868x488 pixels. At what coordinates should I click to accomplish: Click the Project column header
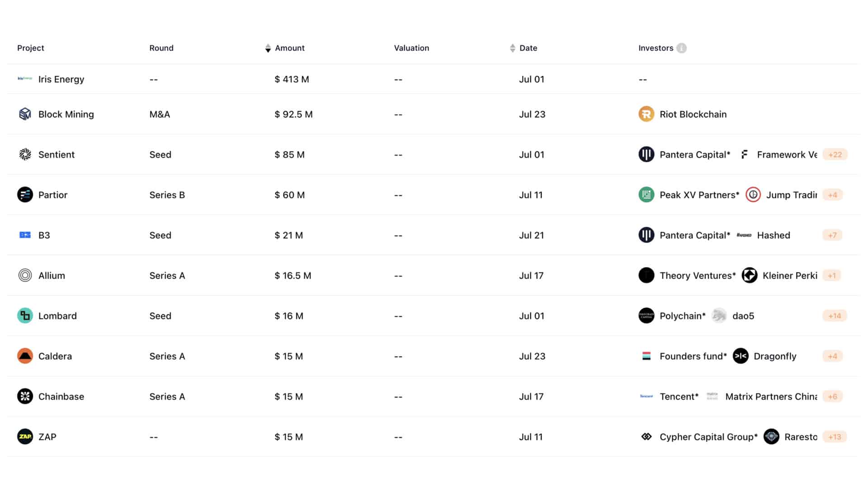(31, 48)
